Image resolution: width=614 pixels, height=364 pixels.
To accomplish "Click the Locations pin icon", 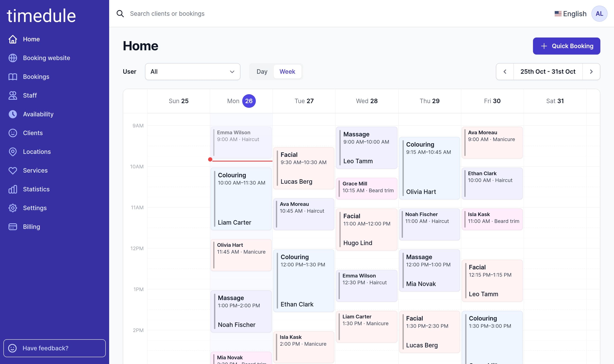I will tap(13, 152).
